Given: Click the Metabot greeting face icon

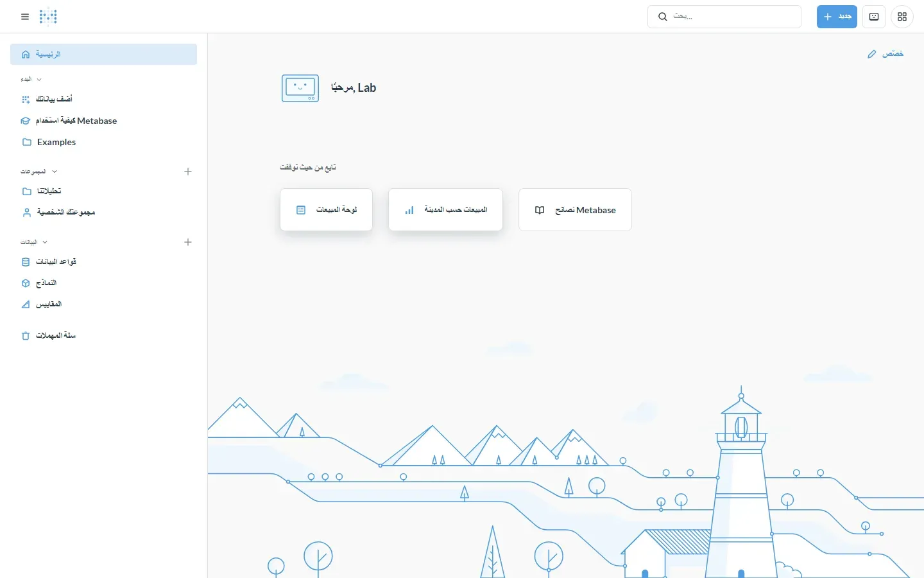Looking at the screenshot, I should coord(300,89).
